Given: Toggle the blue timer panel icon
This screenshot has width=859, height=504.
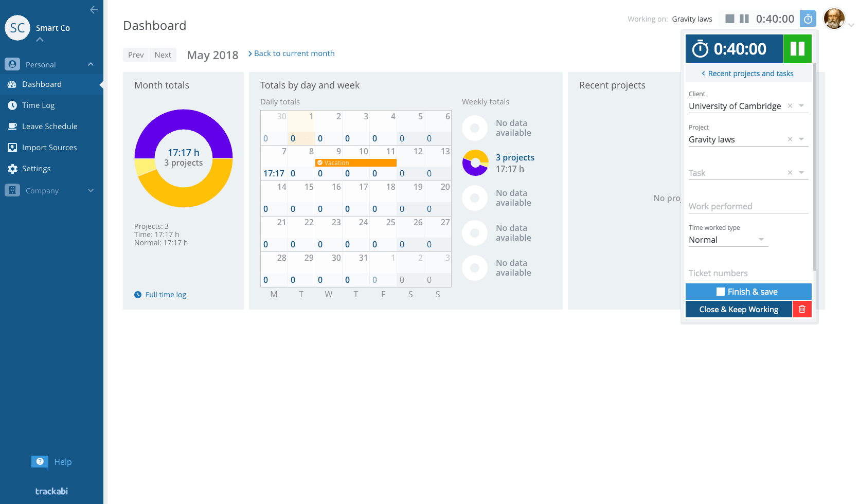Looking at the screenshot, I should 808,19.
